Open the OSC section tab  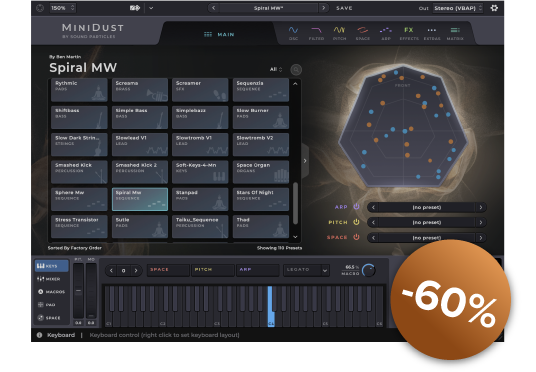[x=293, y=34]
